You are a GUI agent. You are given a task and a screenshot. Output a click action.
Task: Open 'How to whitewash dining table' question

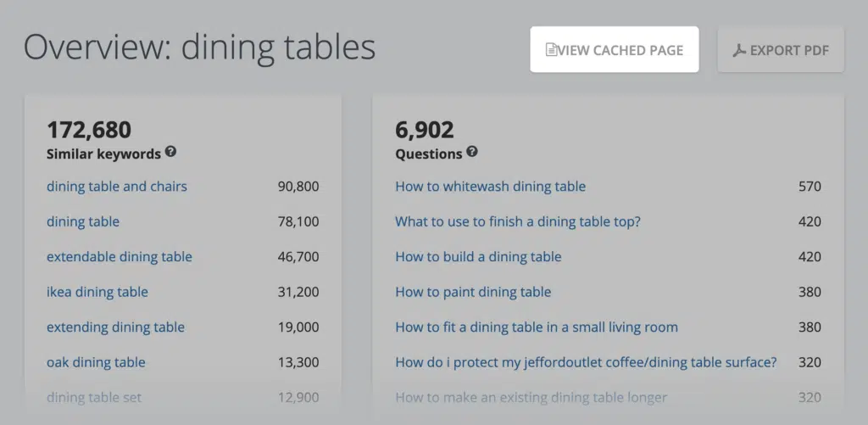490,187
